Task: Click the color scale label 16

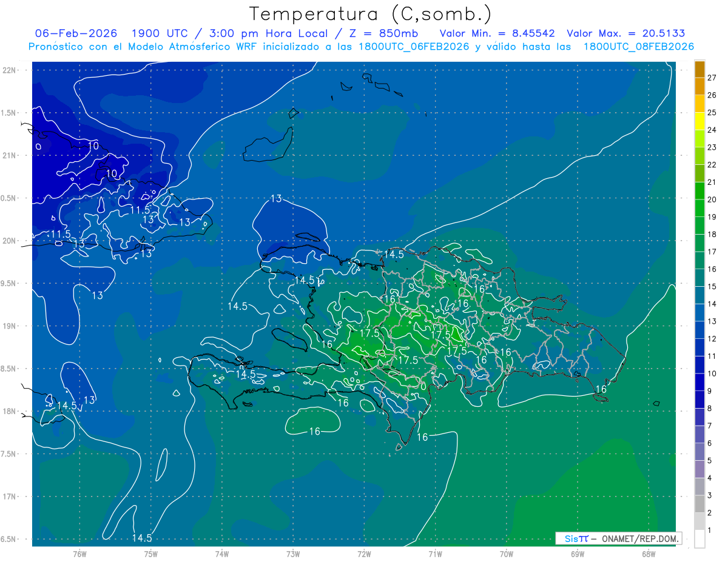Action: [712, 269]
